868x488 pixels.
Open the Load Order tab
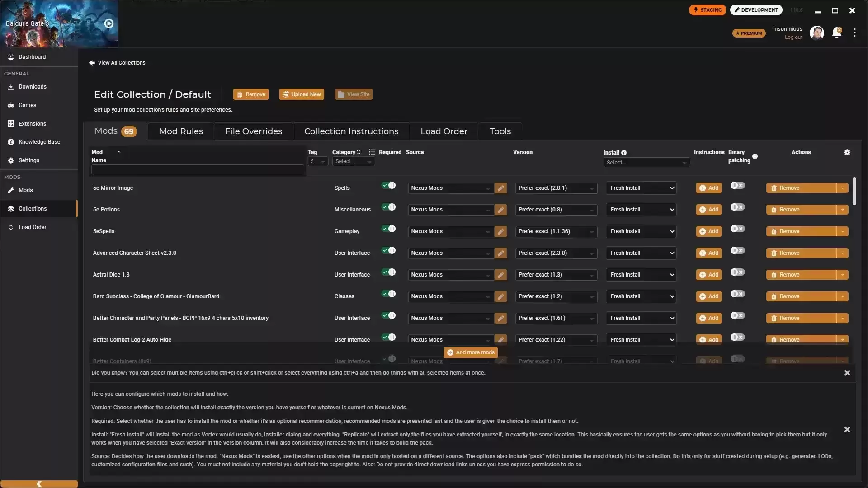[x=443, y=131]
